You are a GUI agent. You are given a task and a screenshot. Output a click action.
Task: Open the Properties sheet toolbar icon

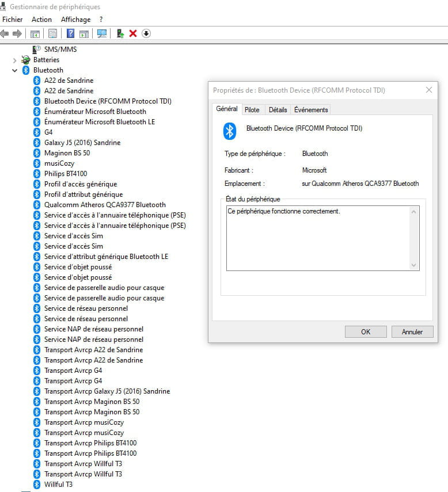53,33
